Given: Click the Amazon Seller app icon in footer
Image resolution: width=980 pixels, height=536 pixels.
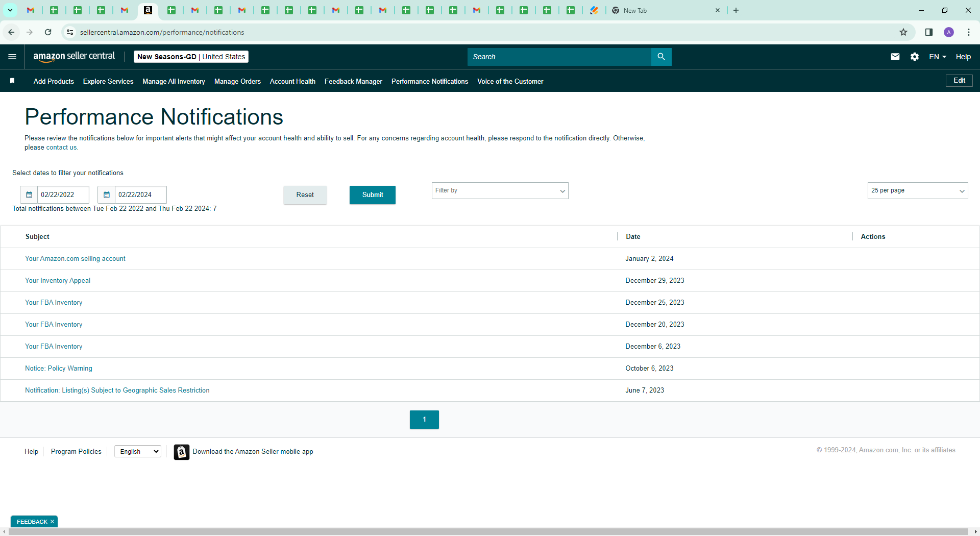Looking at the screenshot, I should click(x=181, y=452).
